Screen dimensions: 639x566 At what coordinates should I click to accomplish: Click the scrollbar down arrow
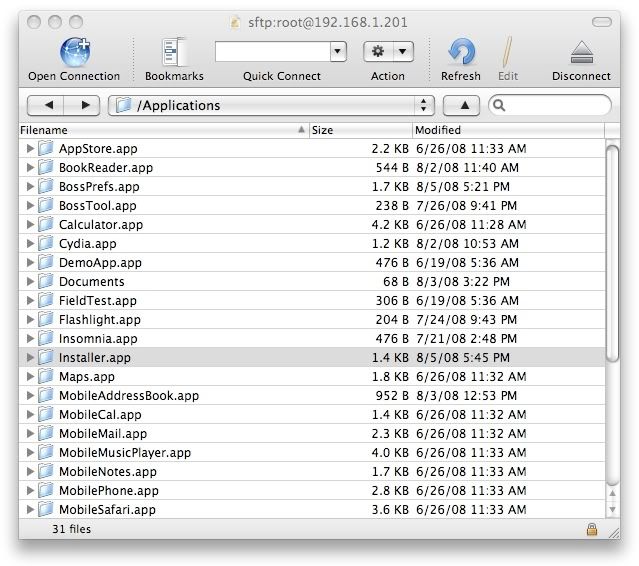[612, 509]
